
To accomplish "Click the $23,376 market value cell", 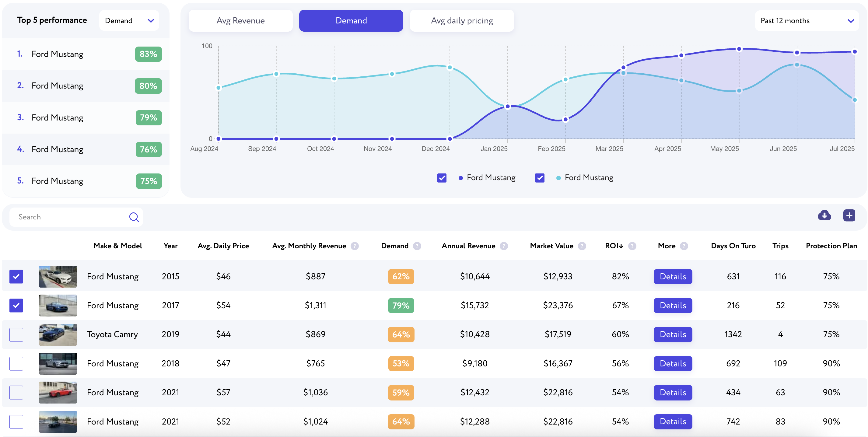I will coord(558,306).
